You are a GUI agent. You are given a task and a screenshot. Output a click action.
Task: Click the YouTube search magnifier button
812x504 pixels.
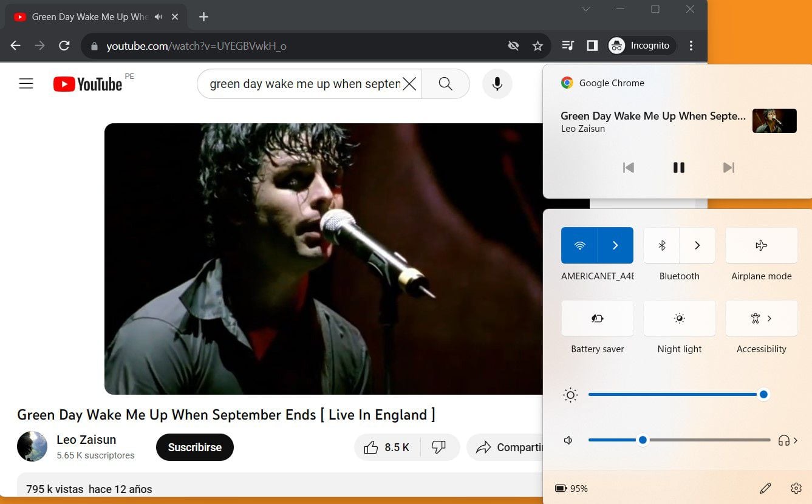pyautogui.click(x=446, y=84)
